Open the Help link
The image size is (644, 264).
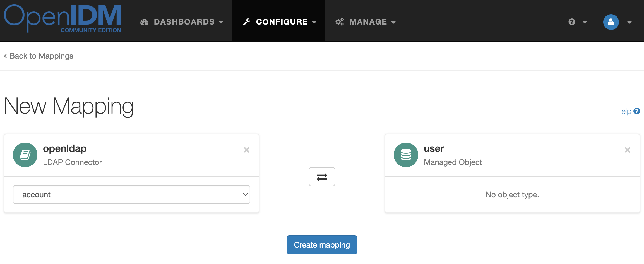[623, 111]
